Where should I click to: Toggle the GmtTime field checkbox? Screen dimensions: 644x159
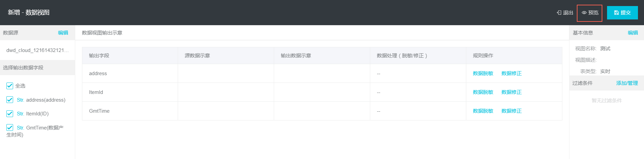click(x=10, y=127)
